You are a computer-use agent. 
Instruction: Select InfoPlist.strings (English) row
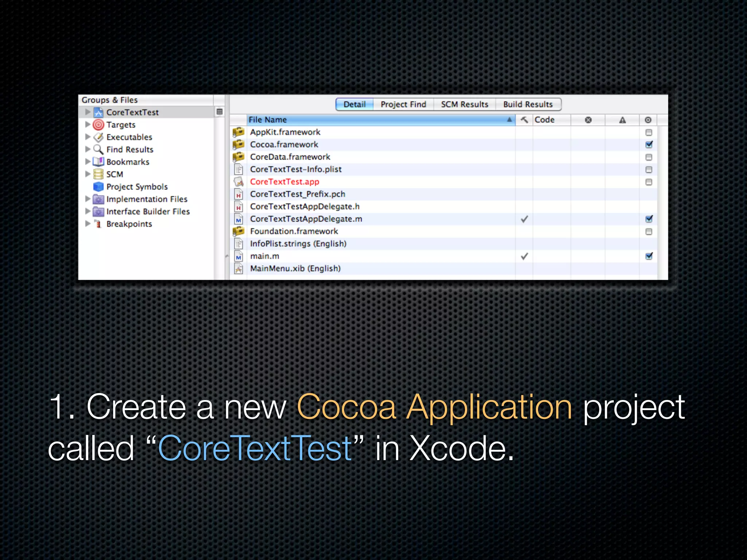point(443,244)
